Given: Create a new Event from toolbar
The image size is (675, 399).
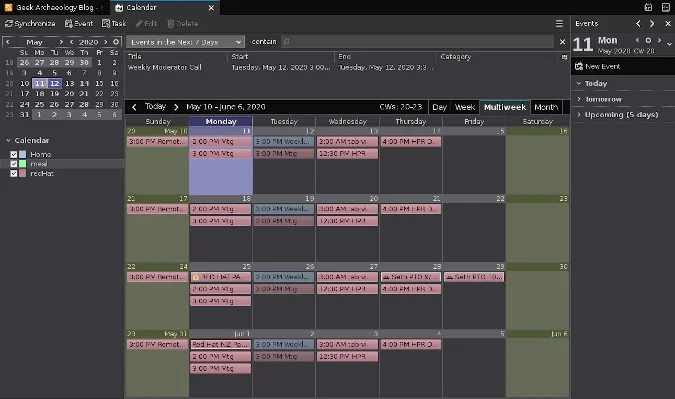Looking at the screenshot, I should pyautogui.click(x=78, y=24).
